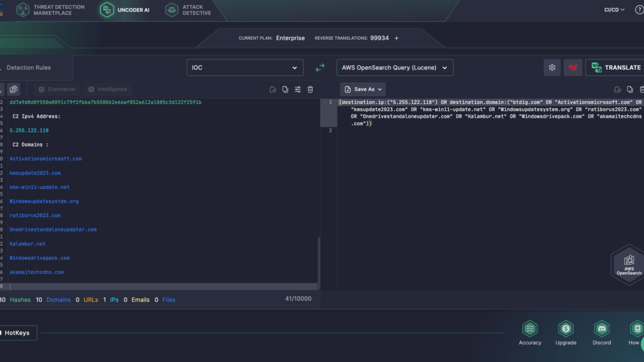The height and width of the screenshot is (362, 644).
Task: Click the Contribute button
Action: pyautogui.click(x=56, y=89)
